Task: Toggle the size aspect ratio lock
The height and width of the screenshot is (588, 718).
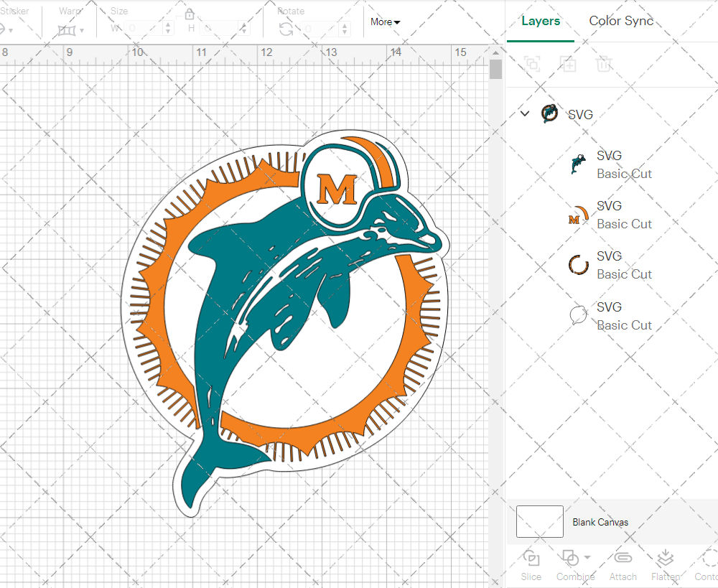Action: tap(189, 14)
